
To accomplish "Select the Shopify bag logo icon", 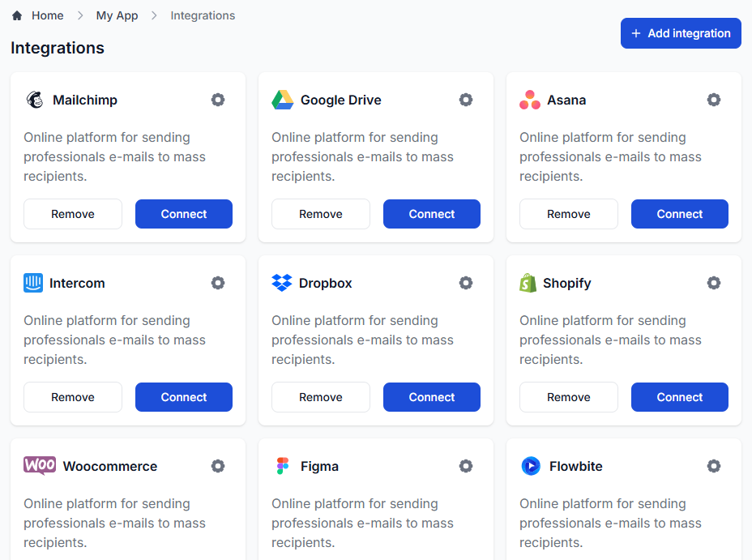I will click(530, 283).
